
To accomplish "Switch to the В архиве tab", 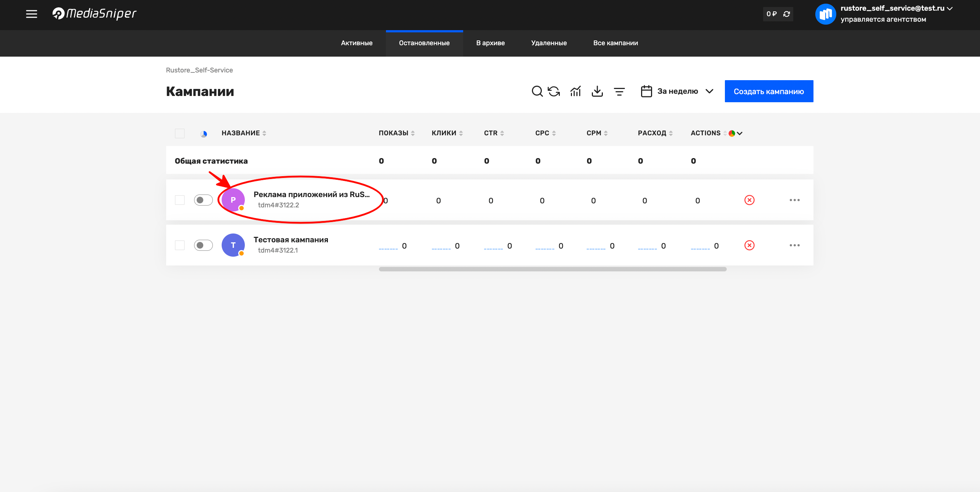I will click(490, 43).
